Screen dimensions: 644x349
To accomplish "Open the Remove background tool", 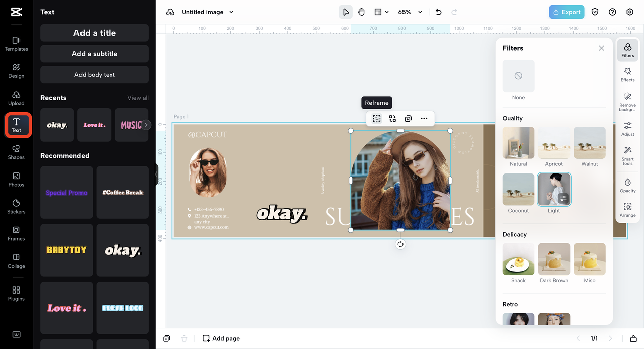I will 628,102.
